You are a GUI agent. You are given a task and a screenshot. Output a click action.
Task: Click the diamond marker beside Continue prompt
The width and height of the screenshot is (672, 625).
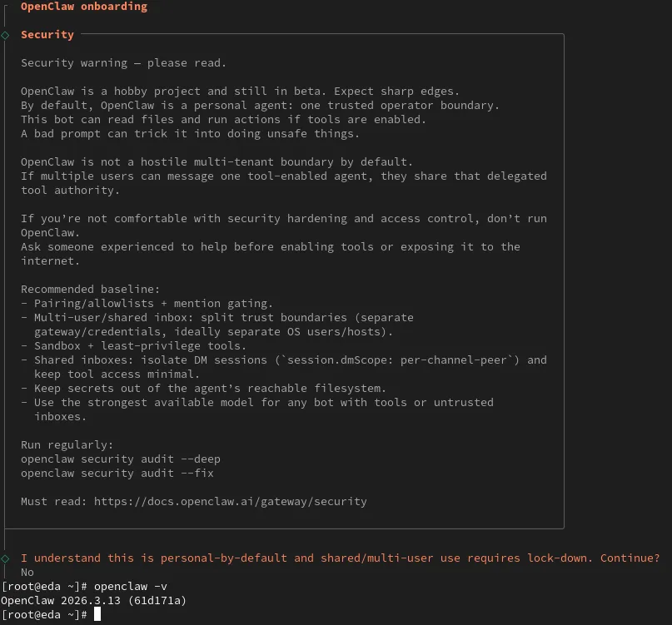(5, 558)
